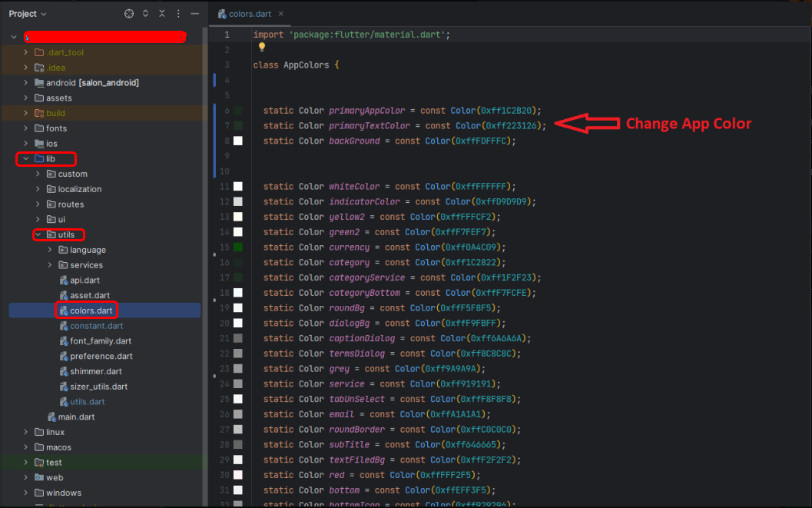Click the Select Opened File target icon
The height and width of the screenshot is (508, 812).
pyautogui.click(x=129, y=14)
